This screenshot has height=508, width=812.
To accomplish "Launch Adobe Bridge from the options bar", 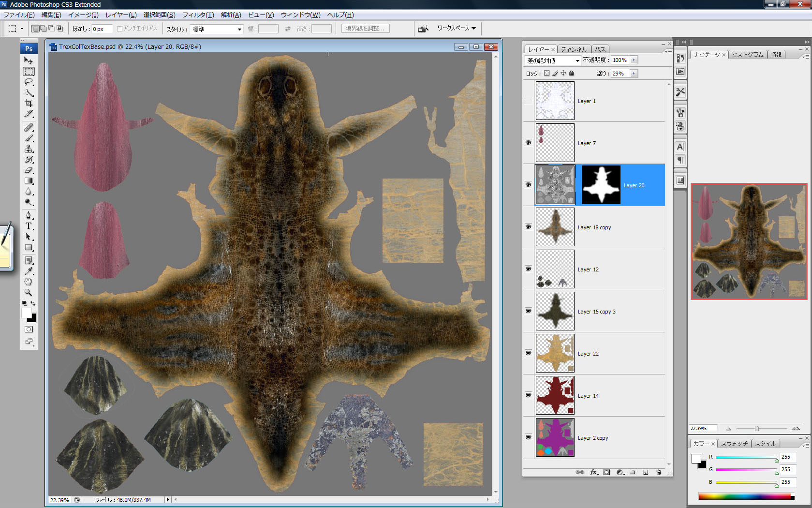I will coord(423,28).
